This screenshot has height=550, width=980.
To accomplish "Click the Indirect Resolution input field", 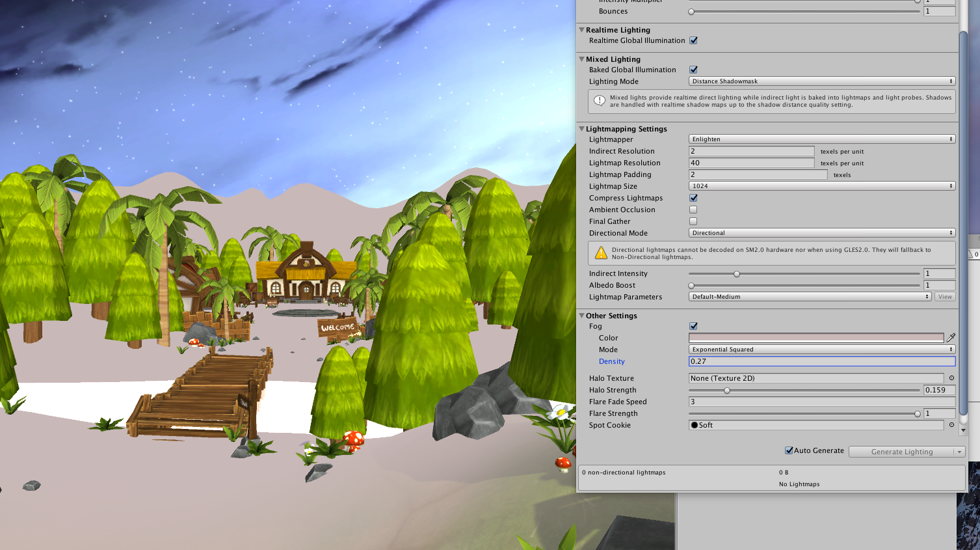I will (x=751, y=151).
